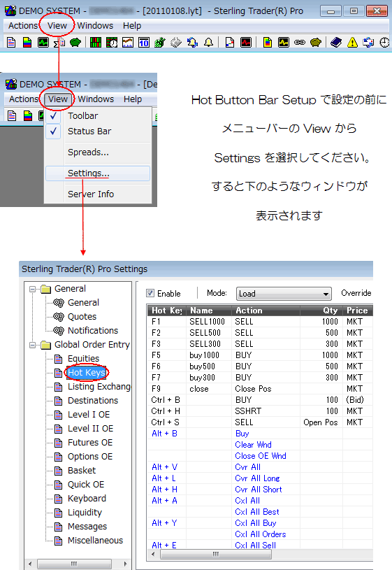Click the line chart window icon beside the 10 icon

click(127, 42)
